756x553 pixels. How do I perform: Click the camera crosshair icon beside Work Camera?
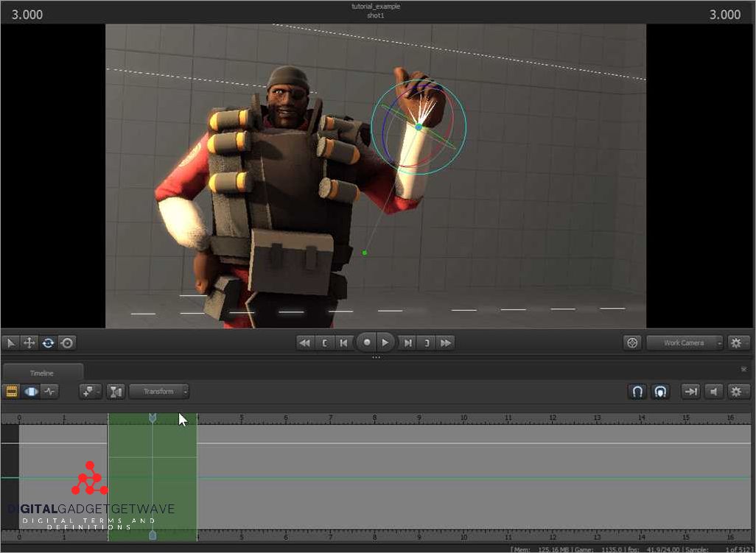(632, 342)
